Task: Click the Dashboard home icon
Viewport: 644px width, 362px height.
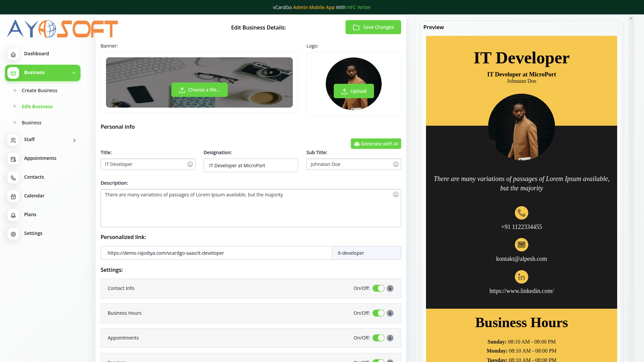Action: pos(13,54)
